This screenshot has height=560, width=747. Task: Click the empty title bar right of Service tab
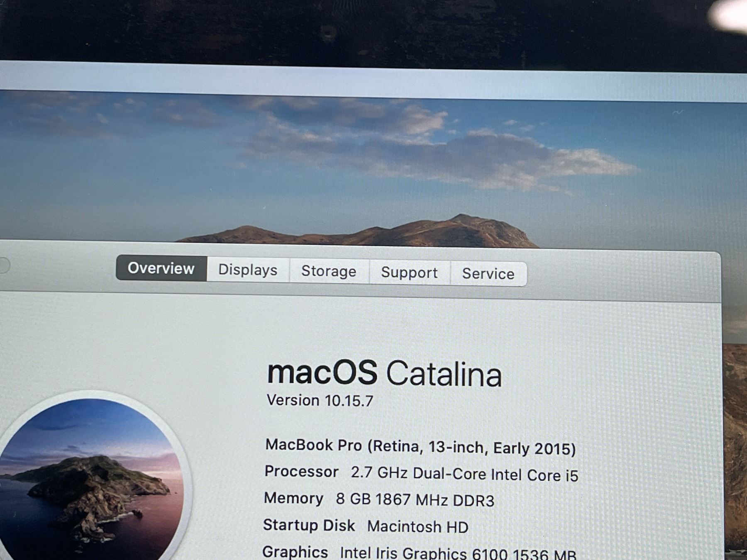[622, 276]
